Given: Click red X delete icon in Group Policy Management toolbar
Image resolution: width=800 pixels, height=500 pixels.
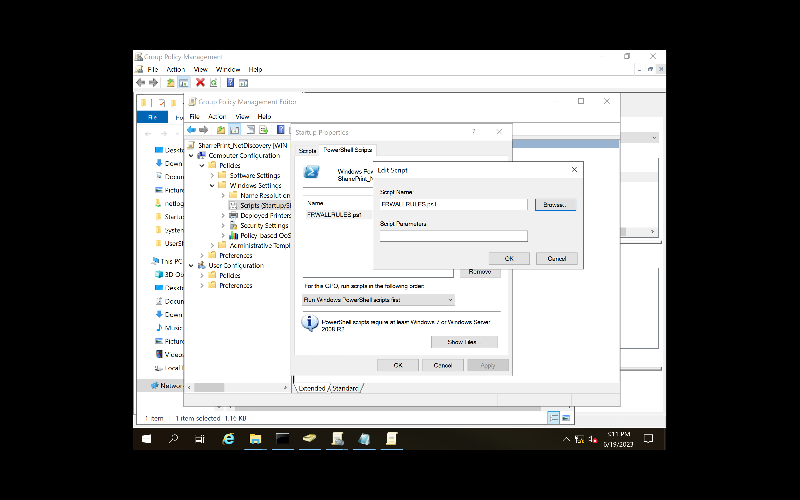Looking at the screenshot, I should [200, 83].
